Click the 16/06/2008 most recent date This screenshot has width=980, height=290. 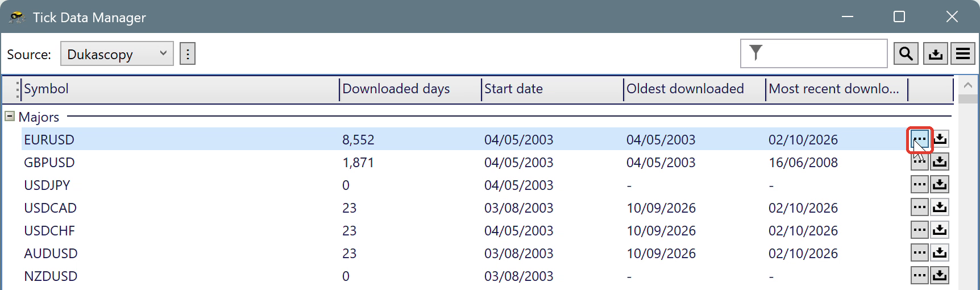803,162
